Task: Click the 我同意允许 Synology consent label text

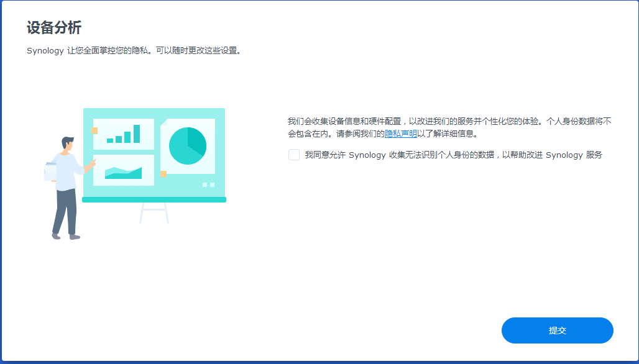Action: [x=453, y=155]
